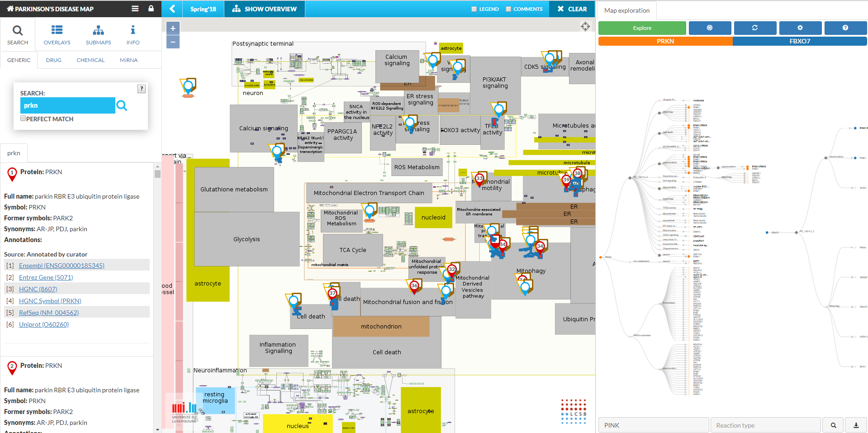Click the lock icon in header
The width and height of the screenshot is (868, 433).
pyautogui.click(x=151, y=9)
